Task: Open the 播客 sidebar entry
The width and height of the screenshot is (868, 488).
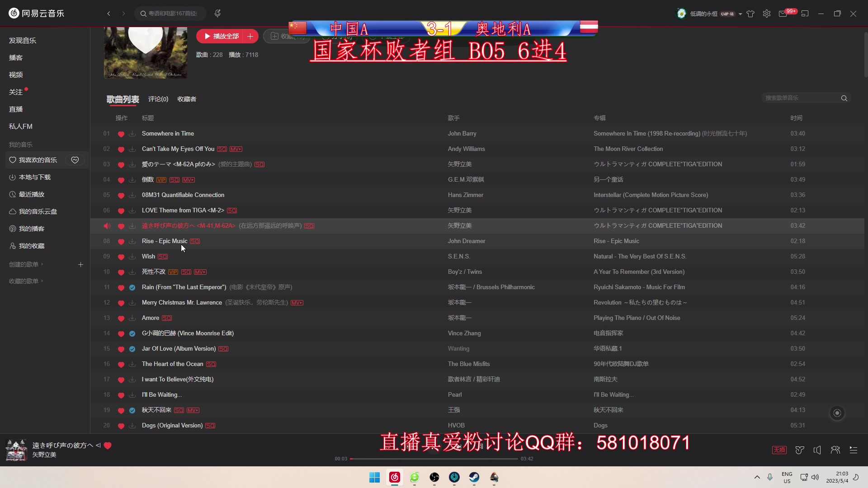Action: [16, 58]
